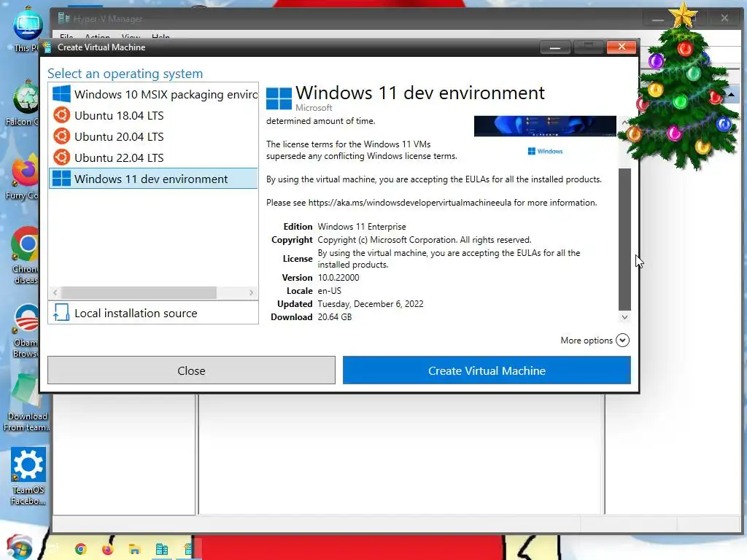Click the Local installation source icon
The image size is (747, 560).
(61, 312)
